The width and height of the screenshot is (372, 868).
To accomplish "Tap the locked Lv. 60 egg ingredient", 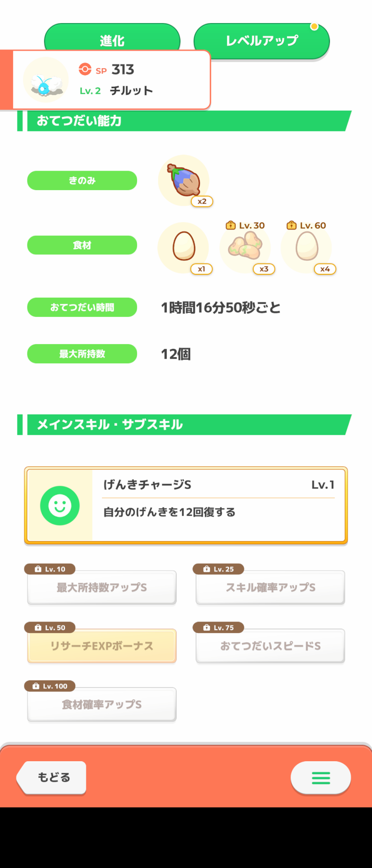I will [x=306, y=247].
